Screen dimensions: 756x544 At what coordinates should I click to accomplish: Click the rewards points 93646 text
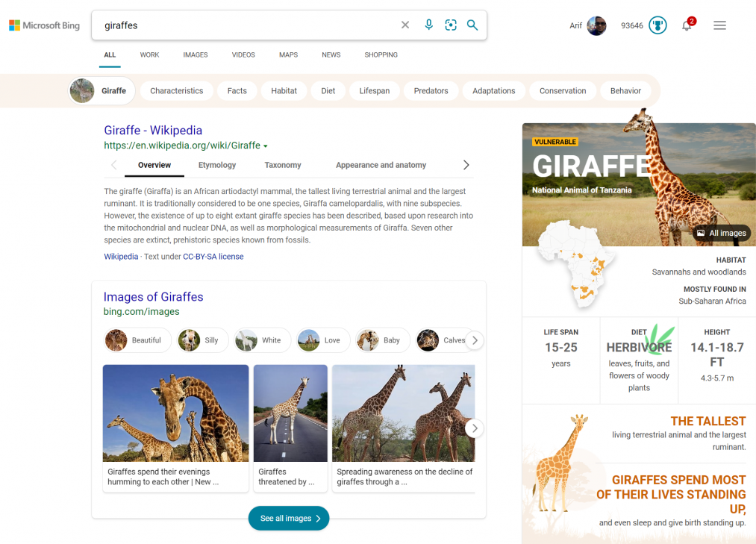click(x=631, y=25)
